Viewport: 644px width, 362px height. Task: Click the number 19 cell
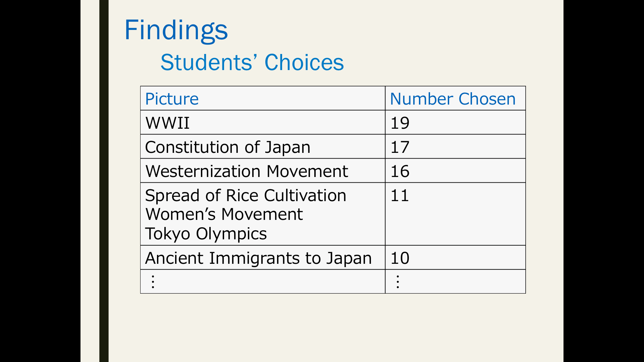click(455, 123)
